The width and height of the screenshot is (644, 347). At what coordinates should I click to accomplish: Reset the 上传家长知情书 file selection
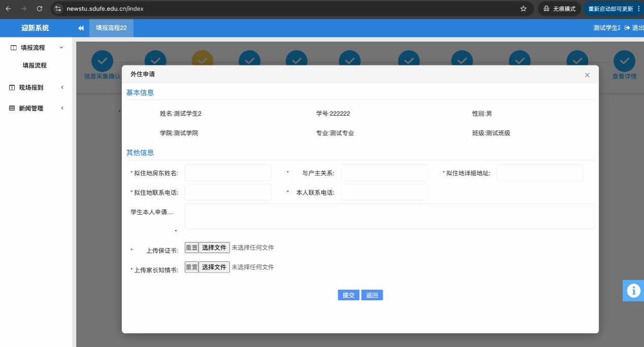click(191, 267)
